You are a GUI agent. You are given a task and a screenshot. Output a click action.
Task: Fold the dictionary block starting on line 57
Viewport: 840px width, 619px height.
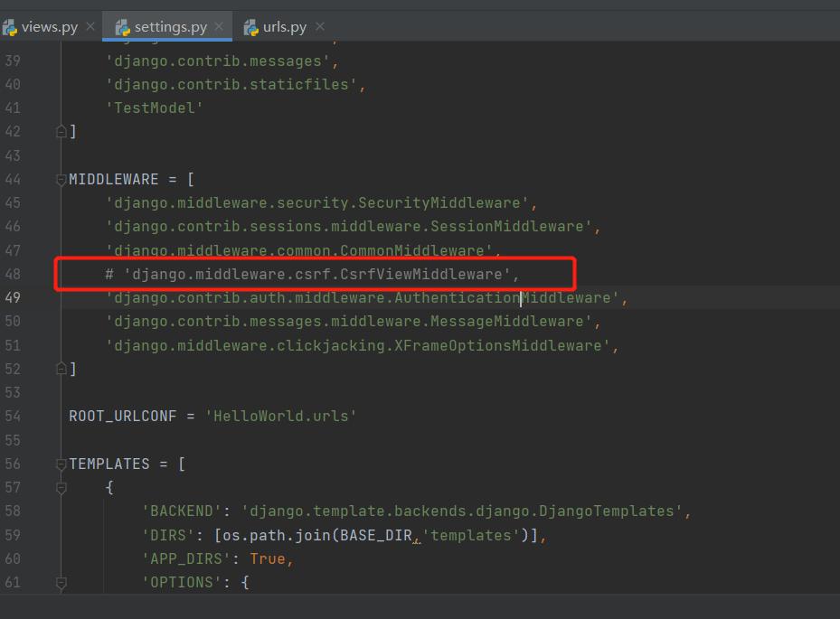[61, 488]
